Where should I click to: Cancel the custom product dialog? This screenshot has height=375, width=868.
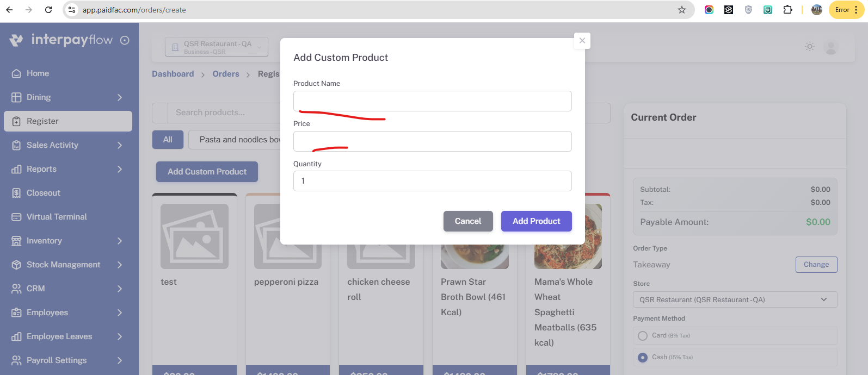coord(468,221)
